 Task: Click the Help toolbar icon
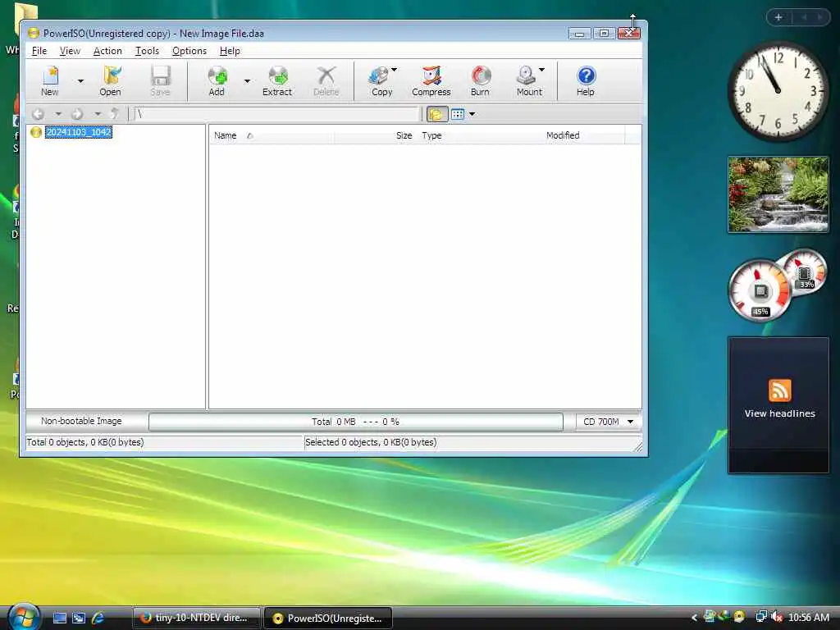586,81
